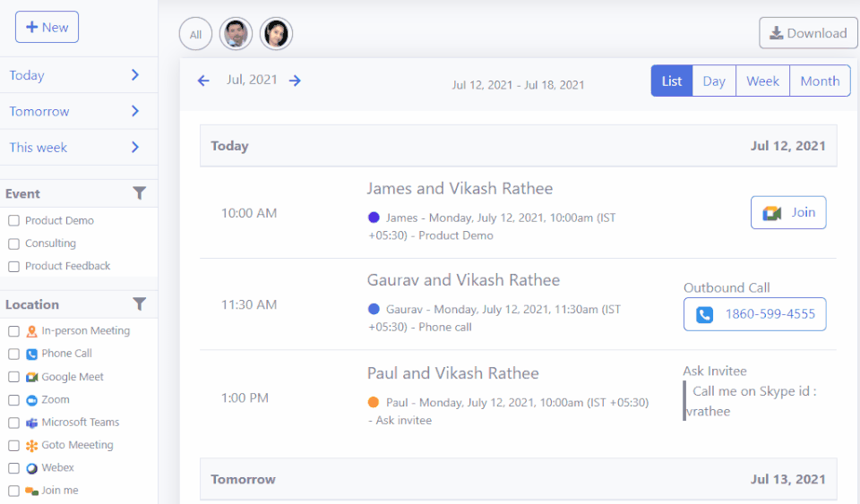Expand the Today sidebar chevron

pyautogui.click(x=135, y=75)
